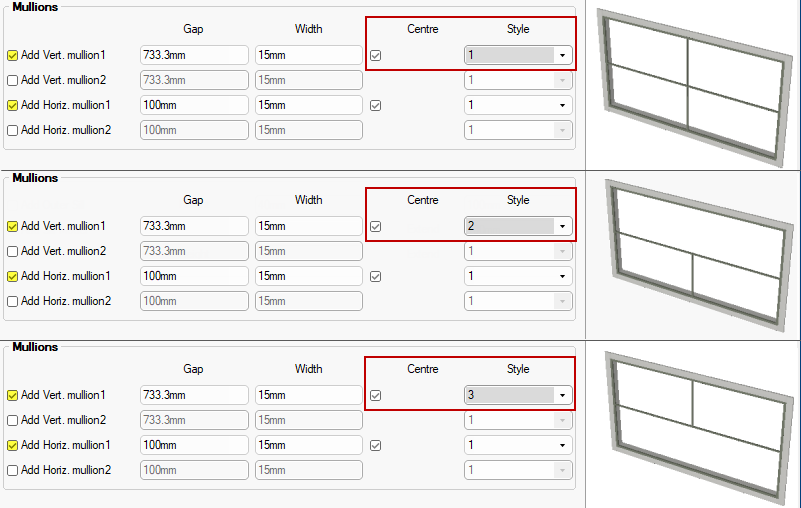Toggle Centre checkbox for middle panel Horiz. mullion1
The image size is (801, 508).
tap(375, 275)
